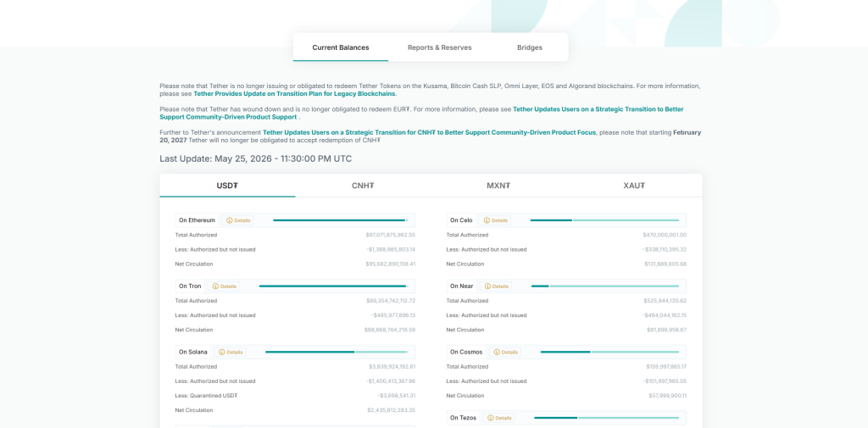868x428 pixels.
Task: Open the CNHT Strategic Transition announcement link
Action: click(x=429, y=133)
